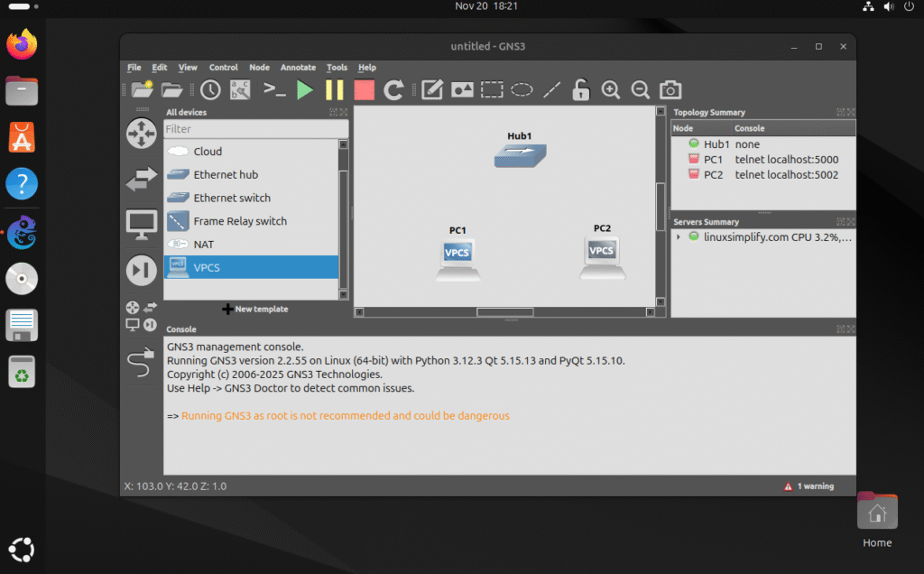Image resolution: width=924 pixels, height=574 pixels.
Task: Start all nodes with the green play icon
Action: pyautogui.click(x=304, y=89)
